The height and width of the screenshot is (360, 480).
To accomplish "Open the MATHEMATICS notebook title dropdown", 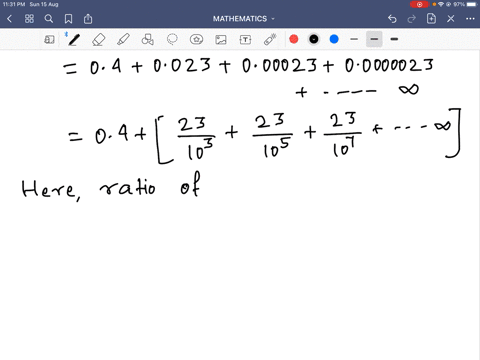I will [x=243, y=19].
